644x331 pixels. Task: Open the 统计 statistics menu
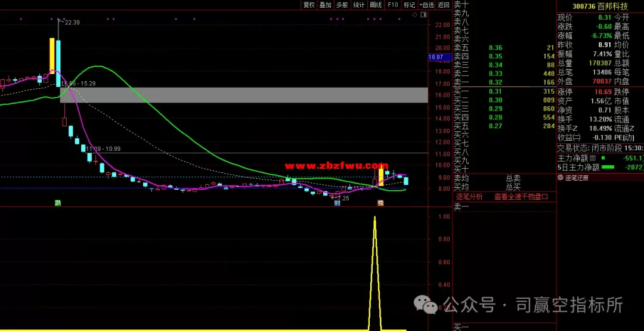pos(359,5)
